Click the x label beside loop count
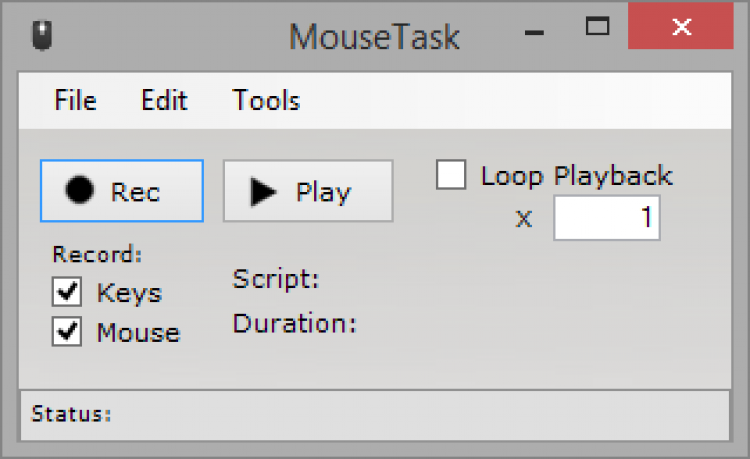Screen dimensions: 750x459 (524, 220)
